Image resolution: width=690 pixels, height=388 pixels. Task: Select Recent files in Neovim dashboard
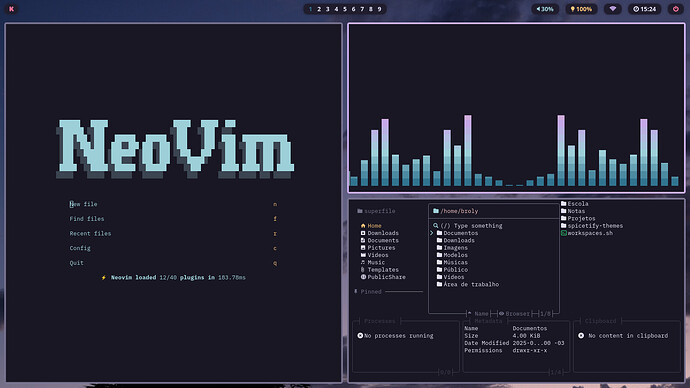point(90,234)
